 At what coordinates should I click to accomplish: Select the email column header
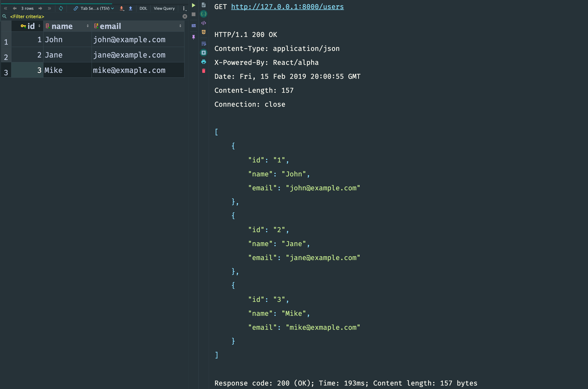[138, 26]
